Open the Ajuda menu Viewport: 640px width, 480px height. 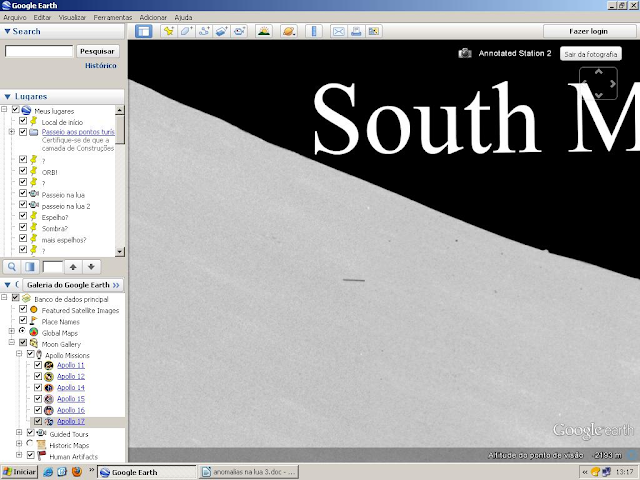(x=183, y=18)
